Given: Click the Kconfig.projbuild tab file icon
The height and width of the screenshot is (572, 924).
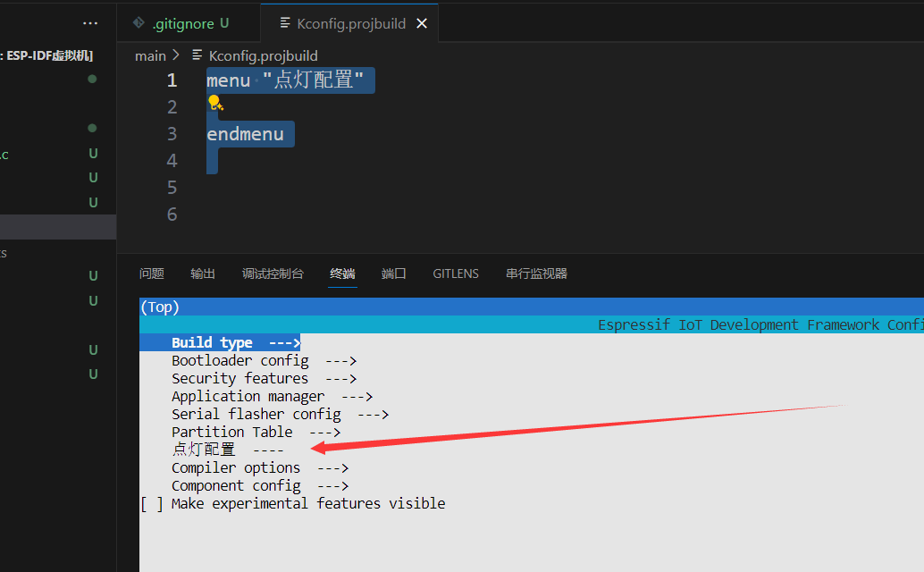Looking at the screenshot, I should (x=284, y=23).
